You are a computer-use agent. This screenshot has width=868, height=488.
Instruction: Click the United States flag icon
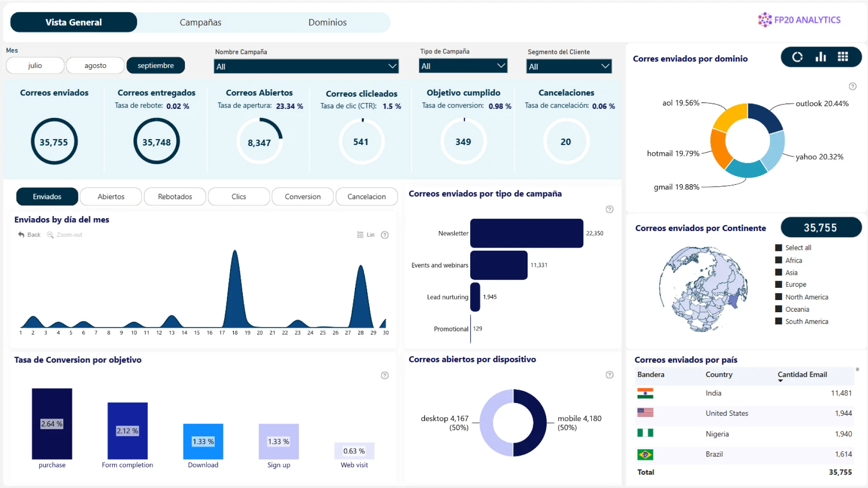coord(645,413)
